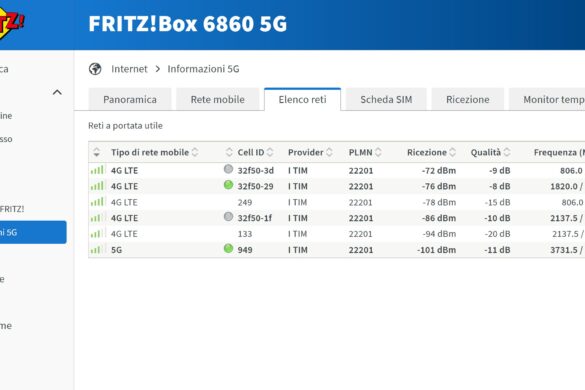Click the FRITZ! logo
This screenshot has width=585, height=390.
pyautogui.click(x=11, y=23)
